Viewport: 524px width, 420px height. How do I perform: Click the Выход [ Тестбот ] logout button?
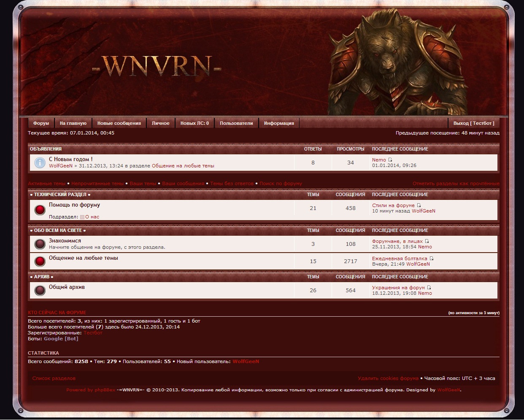coord(473,123)
